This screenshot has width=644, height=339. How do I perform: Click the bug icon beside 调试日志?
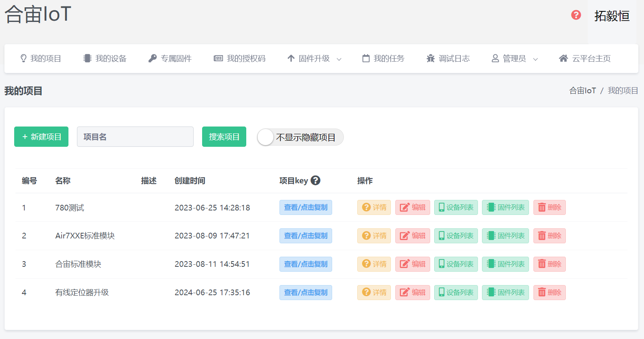click(430, 58)
